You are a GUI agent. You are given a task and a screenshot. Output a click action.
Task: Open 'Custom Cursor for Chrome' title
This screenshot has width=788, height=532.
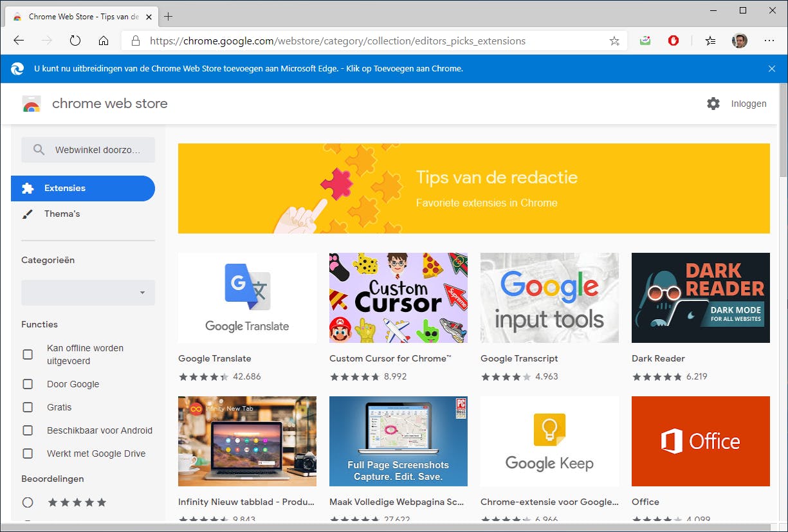click(390, 358)
